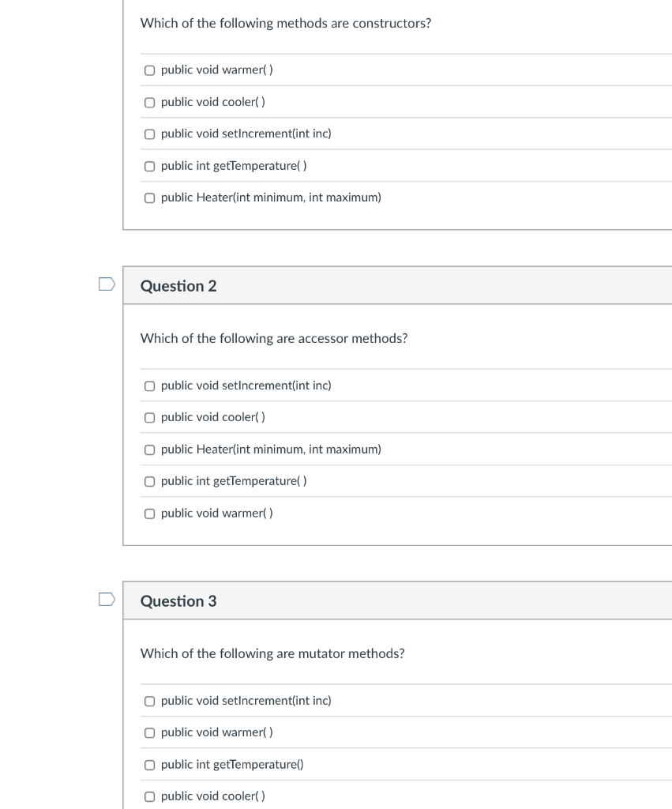Check 'public void warmer( )' for constructors question

(149, 70)
